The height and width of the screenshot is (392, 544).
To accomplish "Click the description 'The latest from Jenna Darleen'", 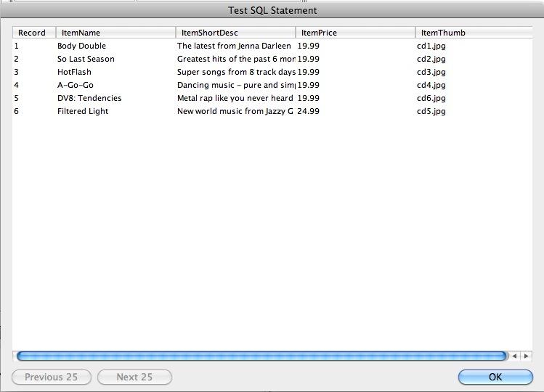I will click(234, 46).
